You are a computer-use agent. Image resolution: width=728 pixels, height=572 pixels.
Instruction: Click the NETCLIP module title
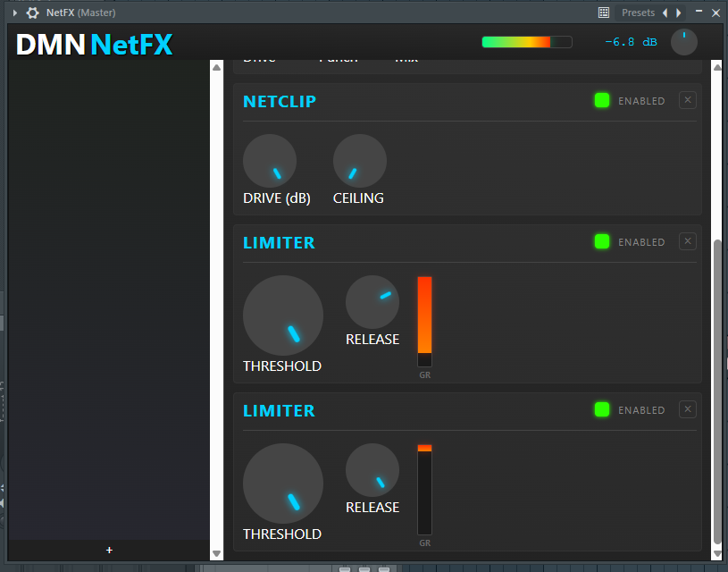[280, 101]
